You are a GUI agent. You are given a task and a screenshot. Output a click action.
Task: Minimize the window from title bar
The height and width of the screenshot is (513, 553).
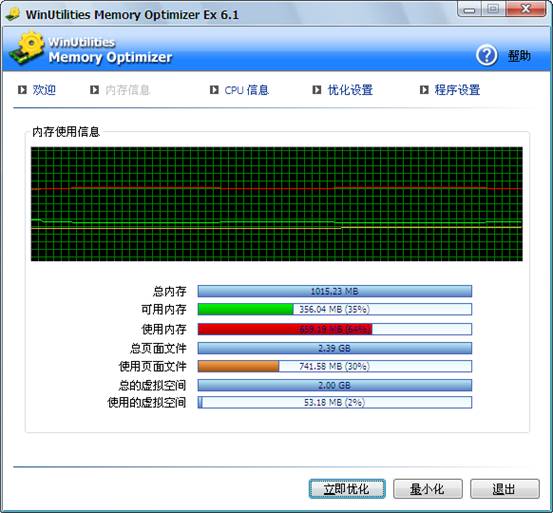click(469, 9)
